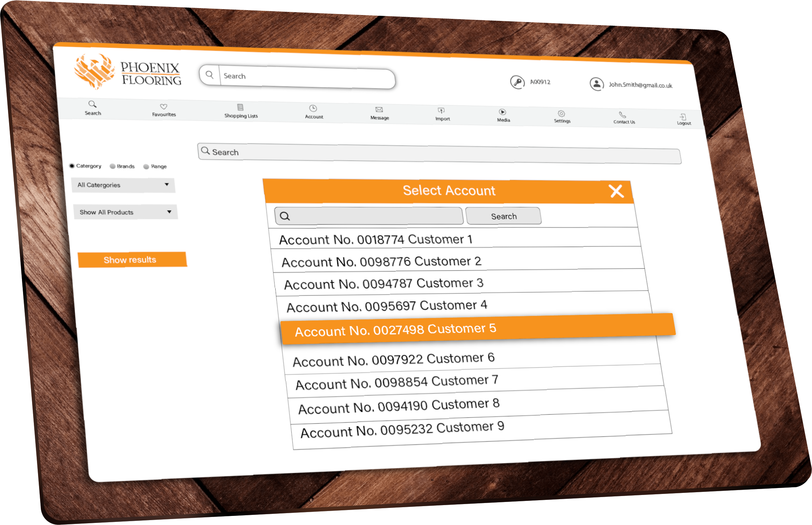Select the Catergory radio button

click(72, 166)
